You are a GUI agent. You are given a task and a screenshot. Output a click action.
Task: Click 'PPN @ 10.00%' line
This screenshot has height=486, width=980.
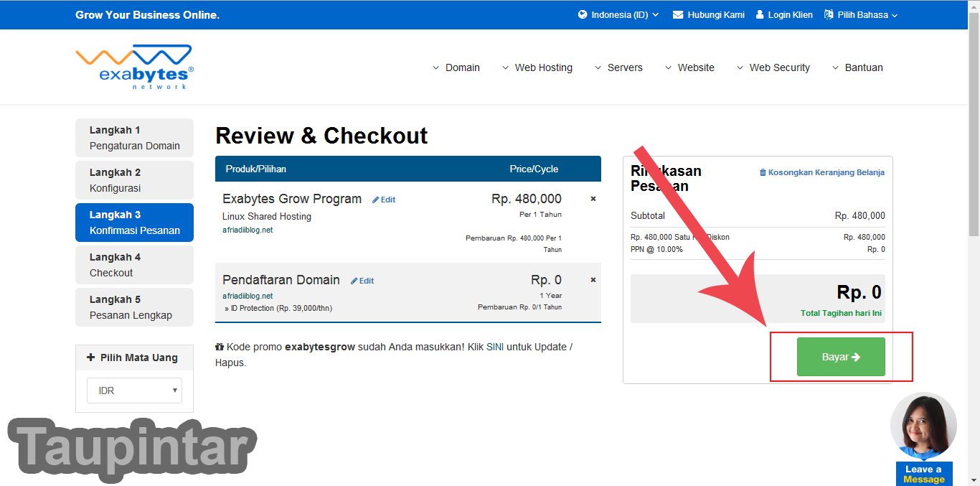tap(657, 249)
